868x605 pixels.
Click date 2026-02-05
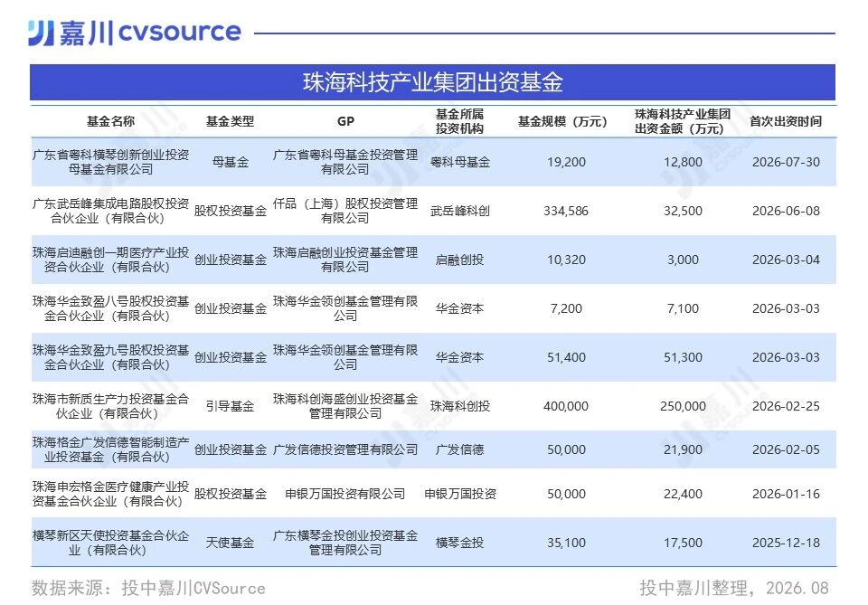point(786,449)
